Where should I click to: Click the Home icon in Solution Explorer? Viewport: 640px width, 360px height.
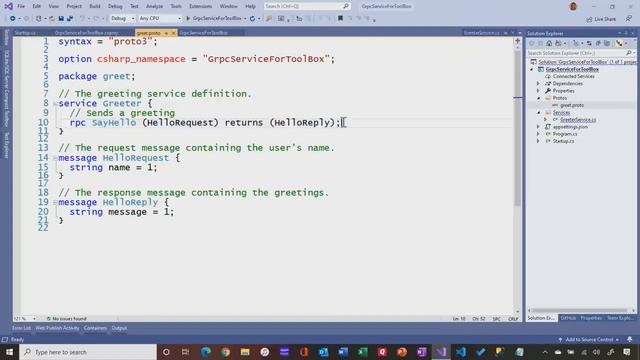coord(549,43)
